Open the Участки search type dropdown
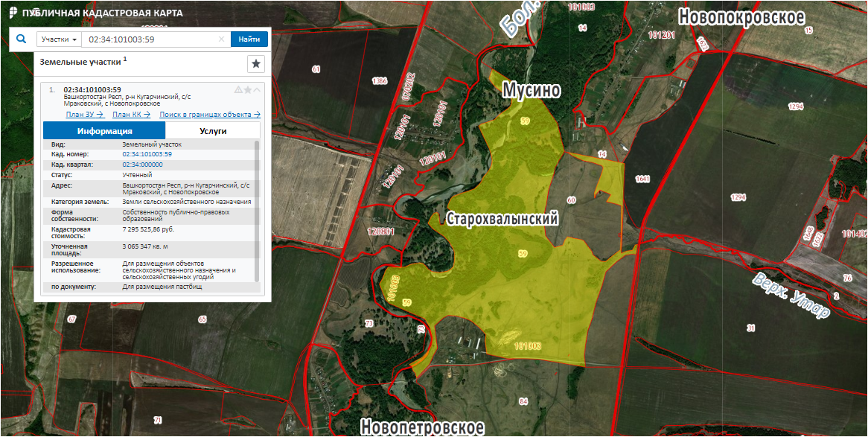868x437 pixels. coord(59,39)
